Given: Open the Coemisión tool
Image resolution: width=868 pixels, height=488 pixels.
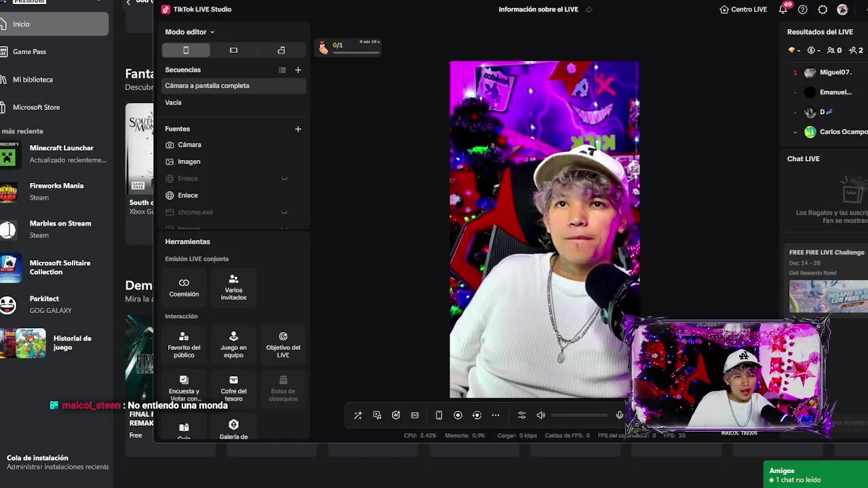Looking at the screenshot, I should (184, 287).
